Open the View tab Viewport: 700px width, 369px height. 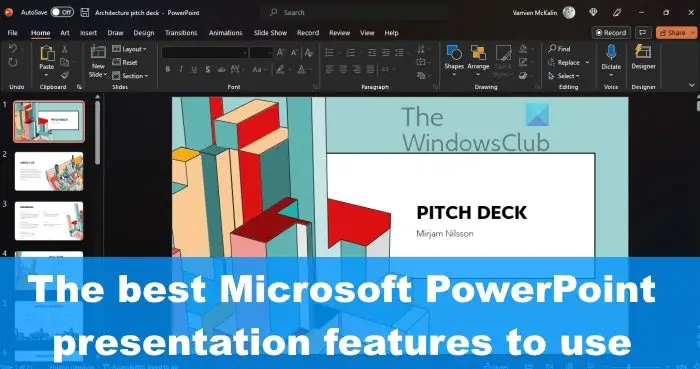coord(367,33)
